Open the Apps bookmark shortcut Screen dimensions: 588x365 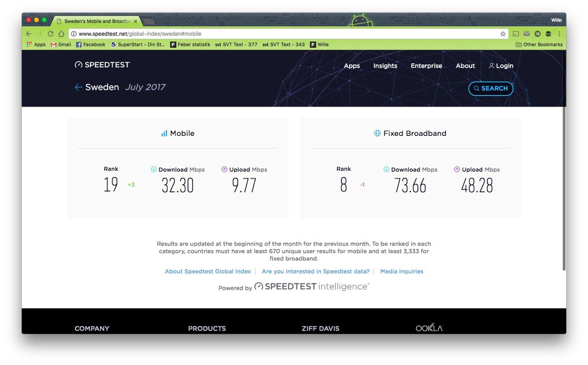36,45
